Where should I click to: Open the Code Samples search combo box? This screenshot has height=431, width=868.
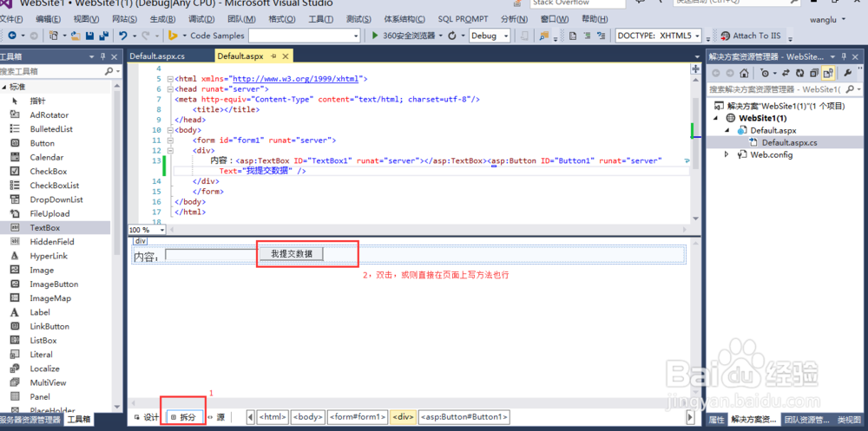pos(356,36)
